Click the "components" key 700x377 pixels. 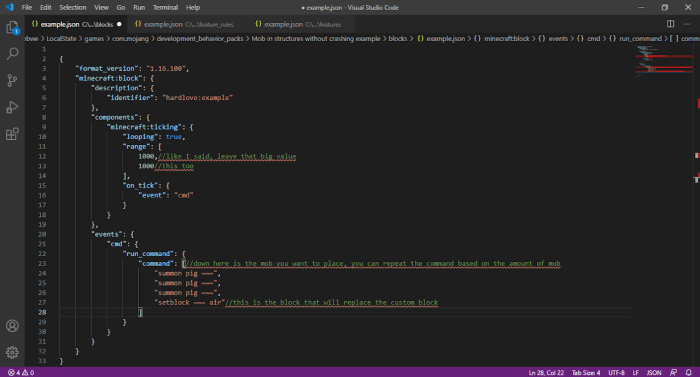click(x=115, y=117)
